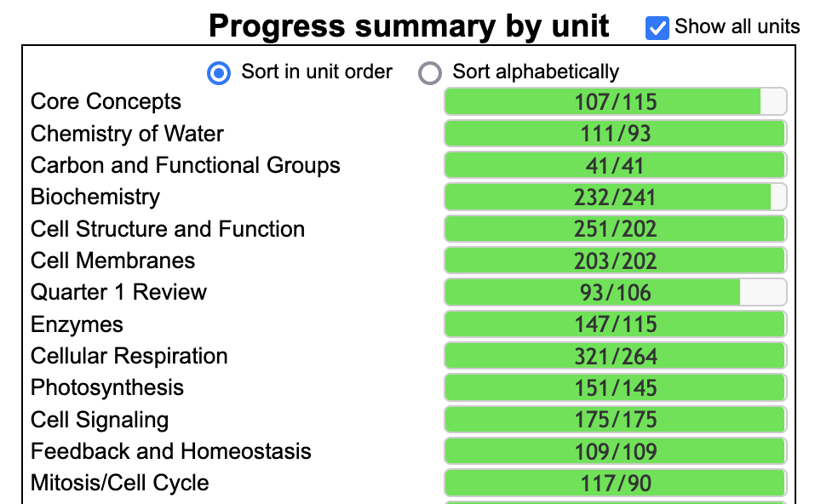Open the Cell Structure and Function unit
The image size is (838, 504).
coord(168,229)
